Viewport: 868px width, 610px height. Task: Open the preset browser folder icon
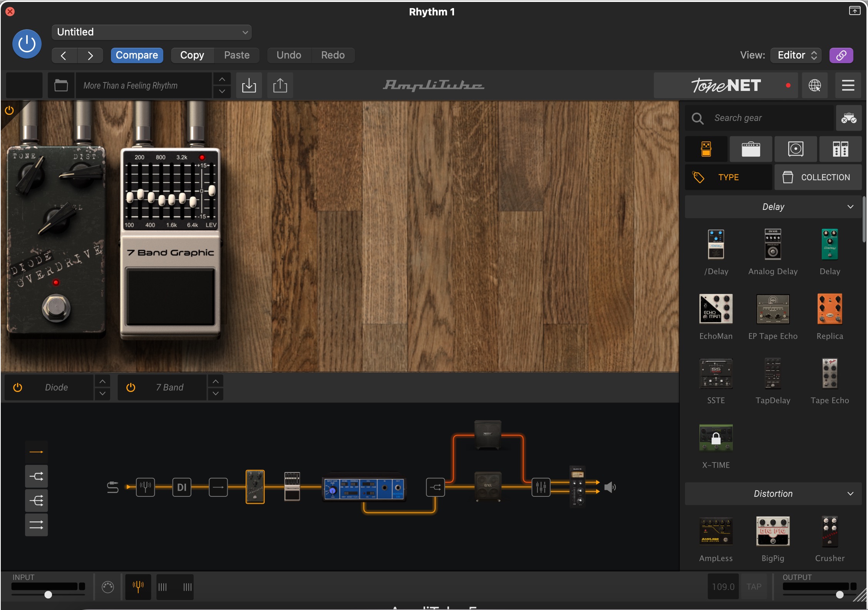click(x=61, y=85)
